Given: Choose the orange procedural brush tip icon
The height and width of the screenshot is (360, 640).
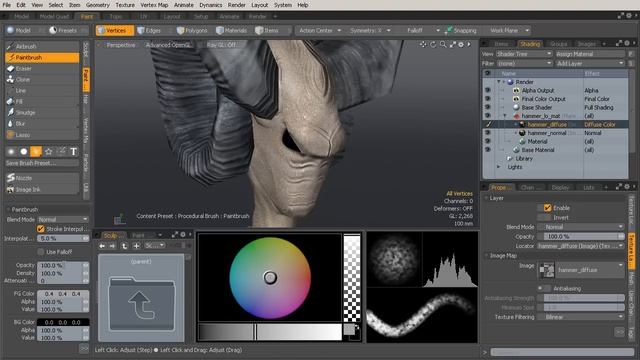Looking at the screenshot, I should [x=36, y=152].
